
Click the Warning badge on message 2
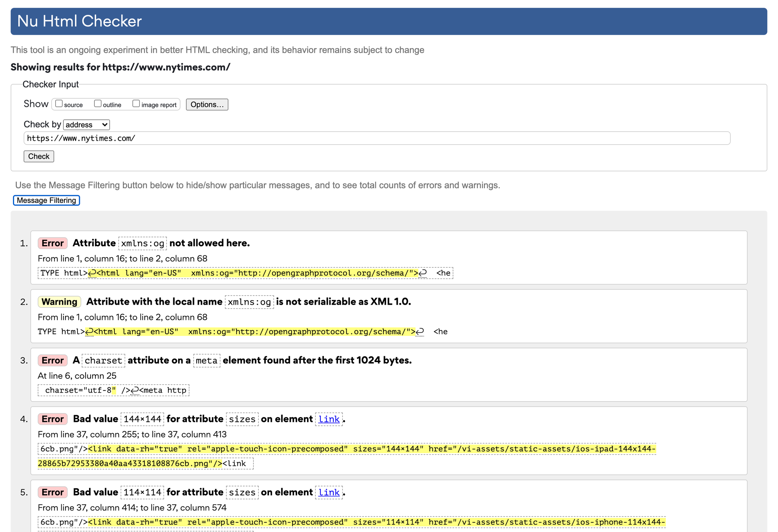(59, 302)
